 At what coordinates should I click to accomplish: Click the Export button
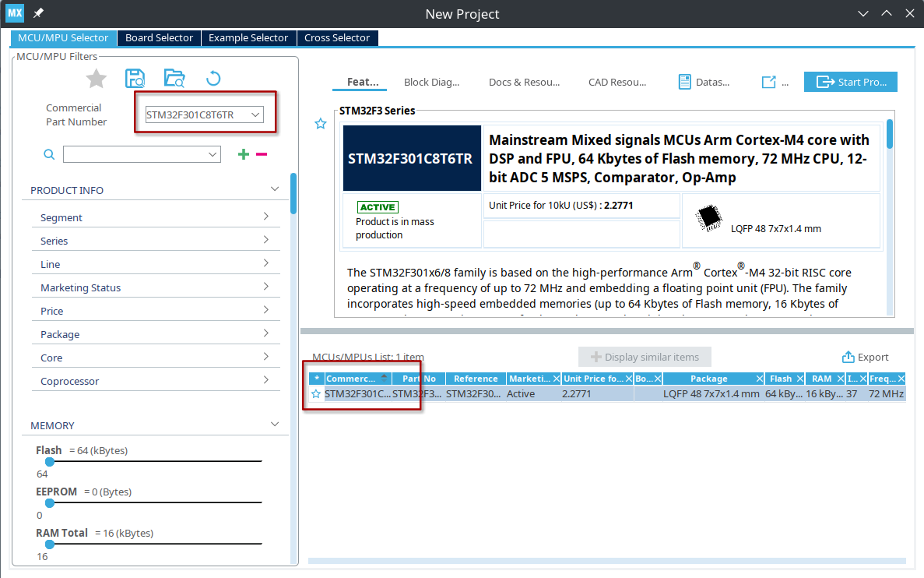(865, 357)
